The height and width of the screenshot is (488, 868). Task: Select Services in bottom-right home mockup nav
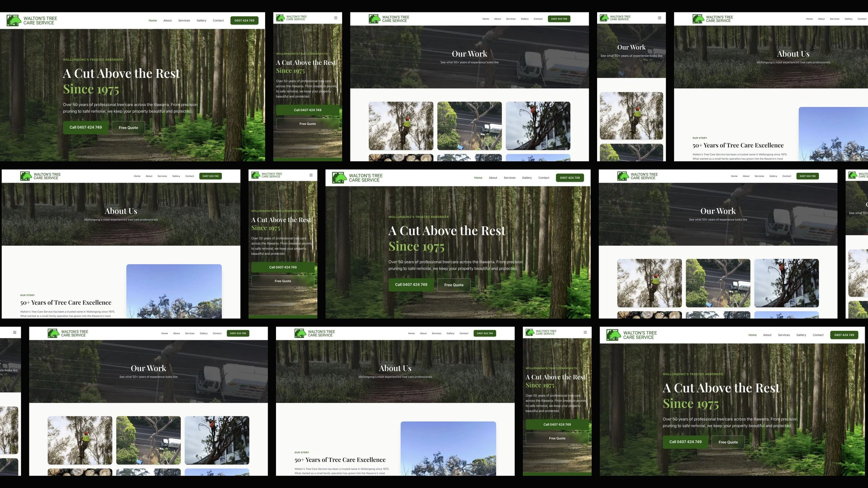click(x=784, y=335)
